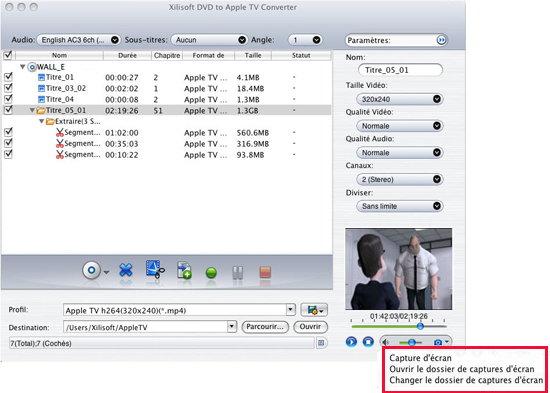Open the Diviser Sans limite dropdown
Screen dimensions: 550x393
[400, 206]
